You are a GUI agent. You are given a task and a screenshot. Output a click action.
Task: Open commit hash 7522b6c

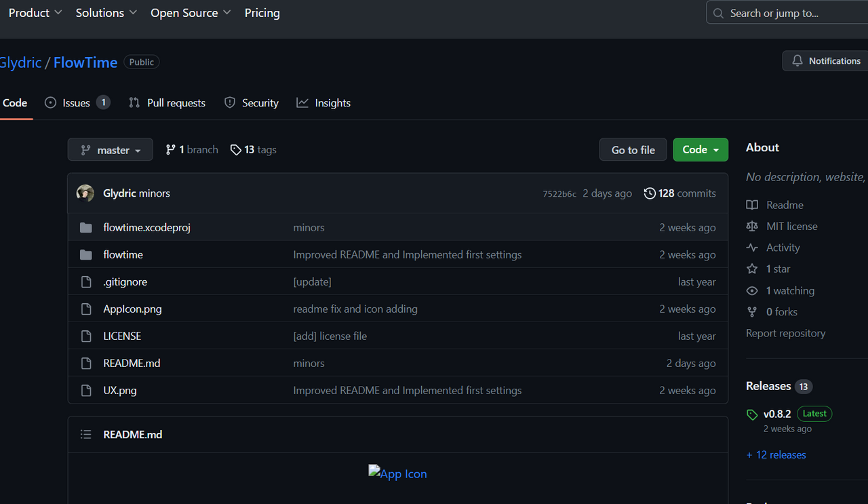coord(559,194)
